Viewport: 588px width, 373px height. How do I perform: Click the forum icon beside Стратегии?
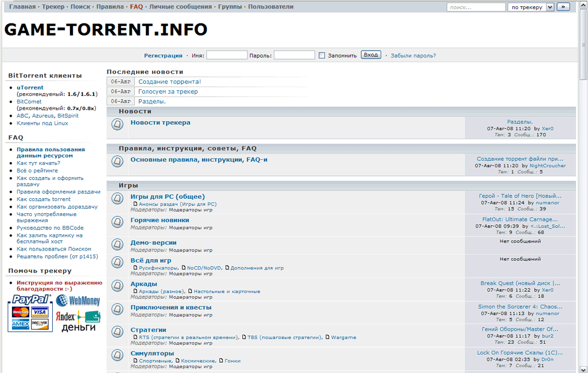coord(117,332)
